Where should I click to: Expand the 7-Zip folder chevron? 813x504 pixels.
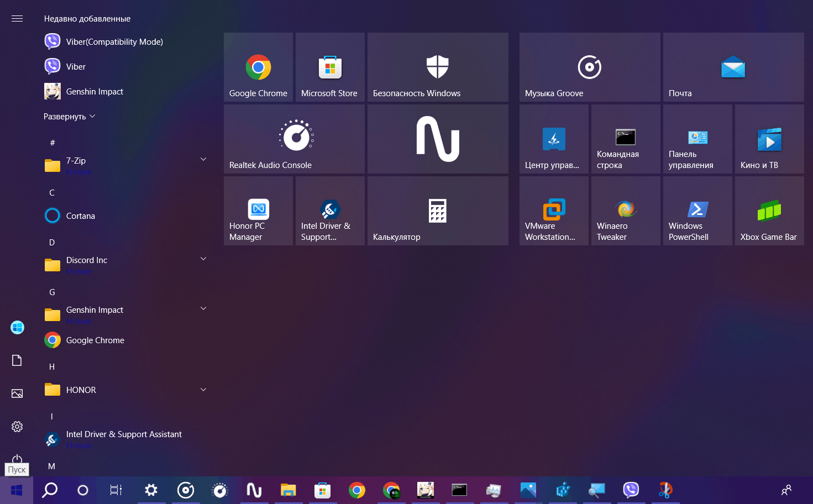pos(203,159)
